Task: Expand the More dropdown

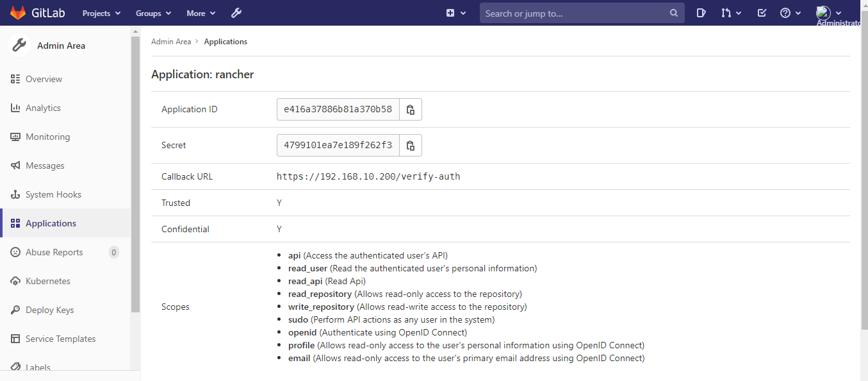Action: (201, 13)
